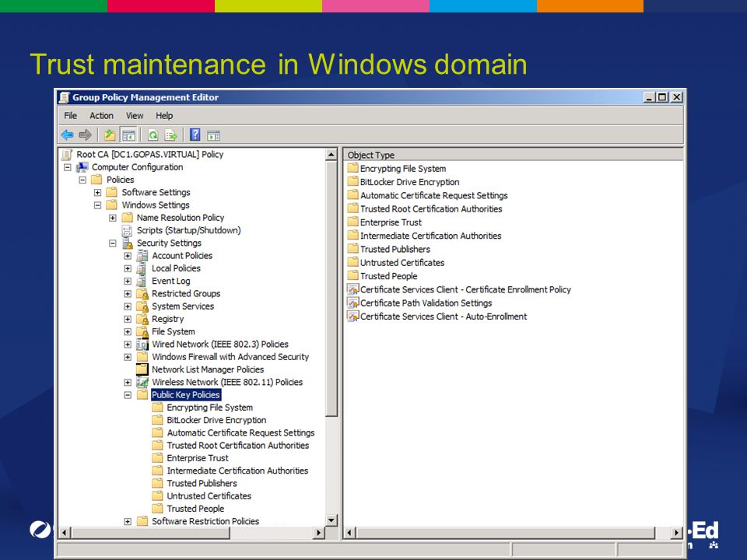This screenshot has height=560, width=747.
Task: Click the Registry folder icon
Action: coord(142,319)
